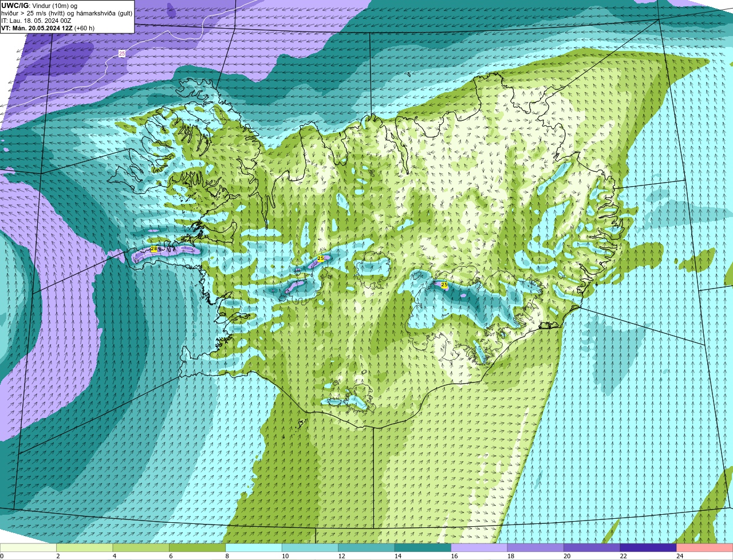Select the 16–18 m/s light lavender legend swatch
This screenshot has height=560, width=733.
(479, 548)
